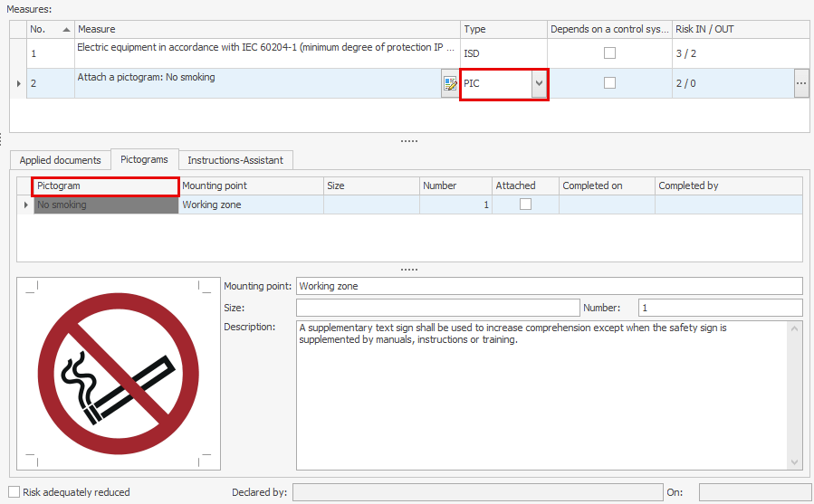Screen dimensions: 814x504
Task: Click the Mounting point column header
Action: click(x=251, y=185)
